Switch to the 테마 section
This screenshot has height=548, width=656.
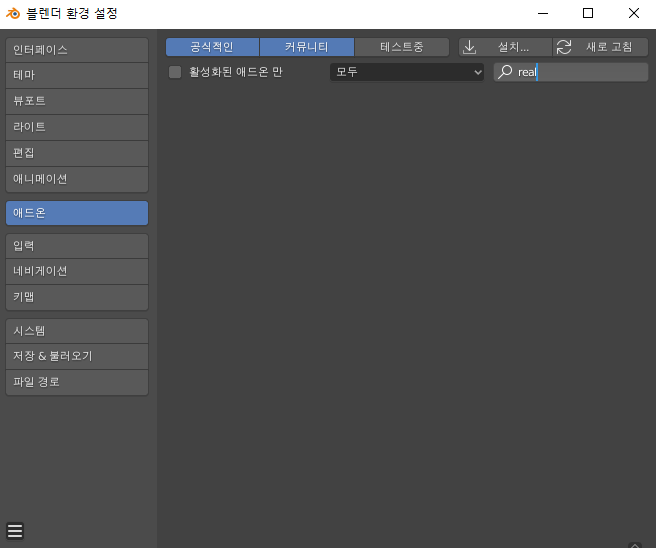[x=77, y=75]
